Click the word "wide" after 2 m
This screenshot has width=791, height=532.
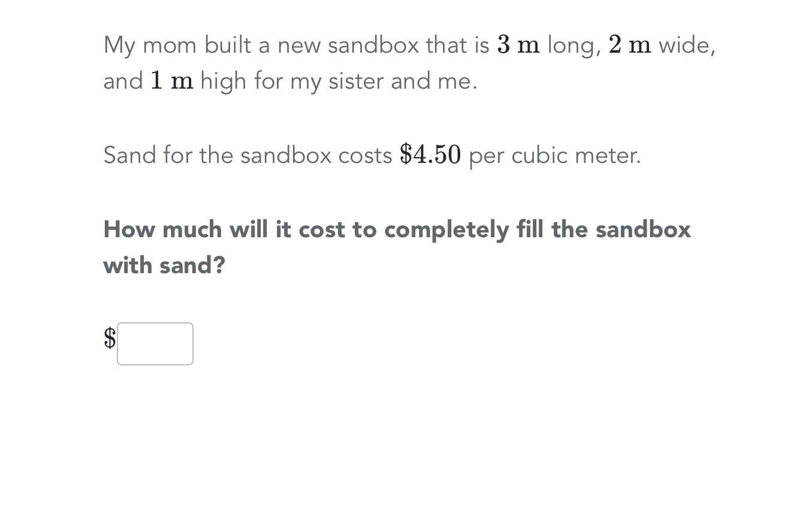686,46
